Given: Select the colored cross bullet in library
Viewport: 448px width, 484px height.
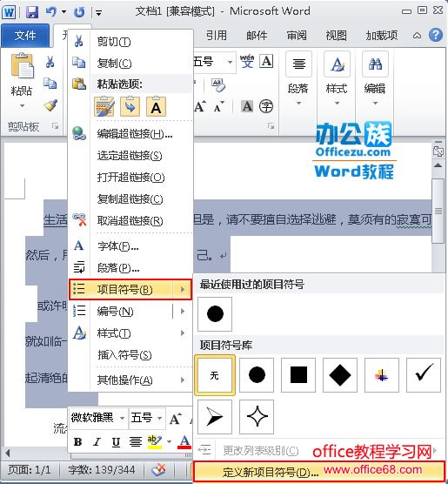Looking at the screenshot, I should point(382,375).
